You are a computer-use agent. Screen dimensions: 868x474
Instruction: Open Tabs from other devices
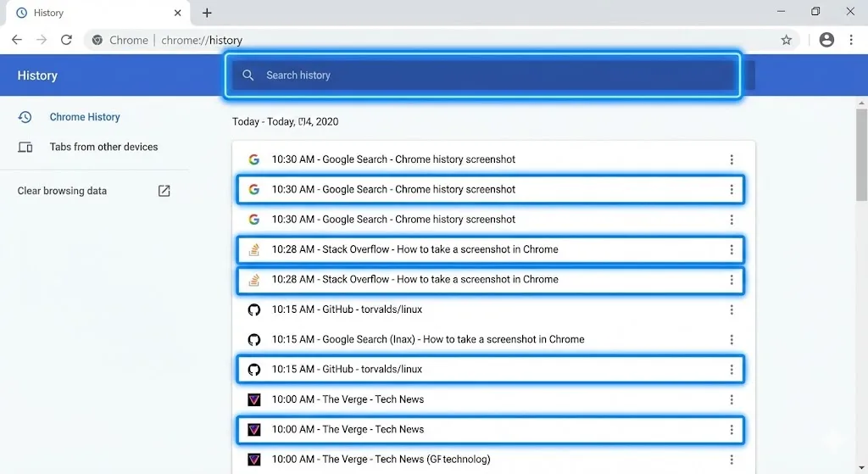[103, 147]
